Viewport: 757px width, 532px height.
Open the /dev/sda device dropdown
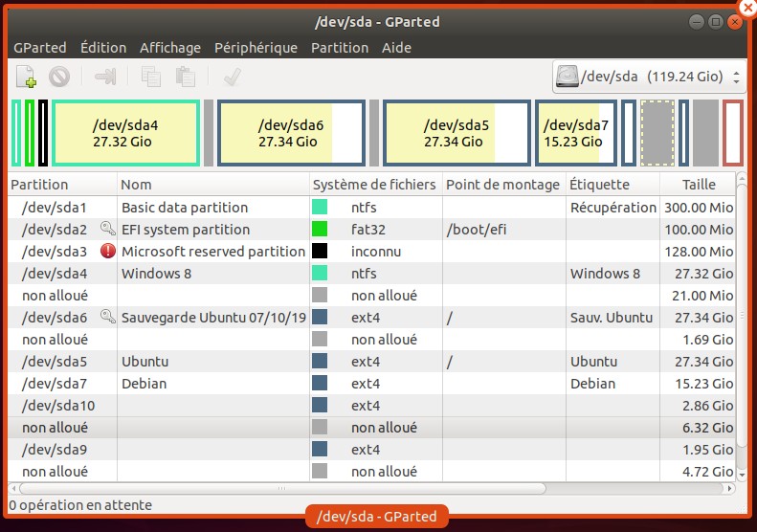coord(649,77)
